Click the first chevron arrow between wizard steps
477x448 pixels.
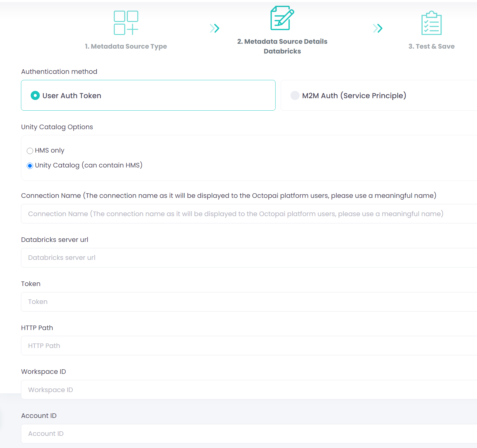pyautogui.click(x=215, y=28)
